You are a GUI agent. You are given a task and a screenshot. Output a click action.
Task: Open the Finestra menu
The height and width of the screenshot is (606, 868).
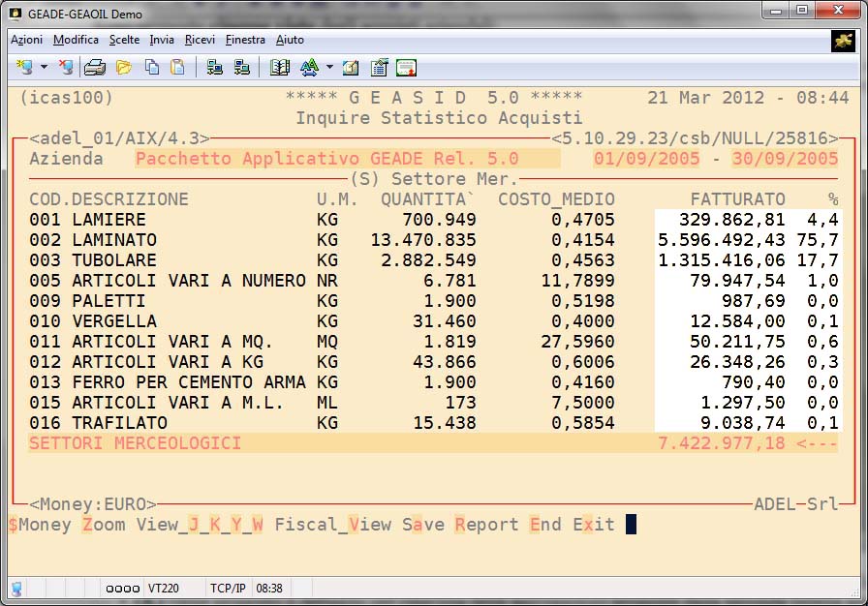[x=245, y=40]
